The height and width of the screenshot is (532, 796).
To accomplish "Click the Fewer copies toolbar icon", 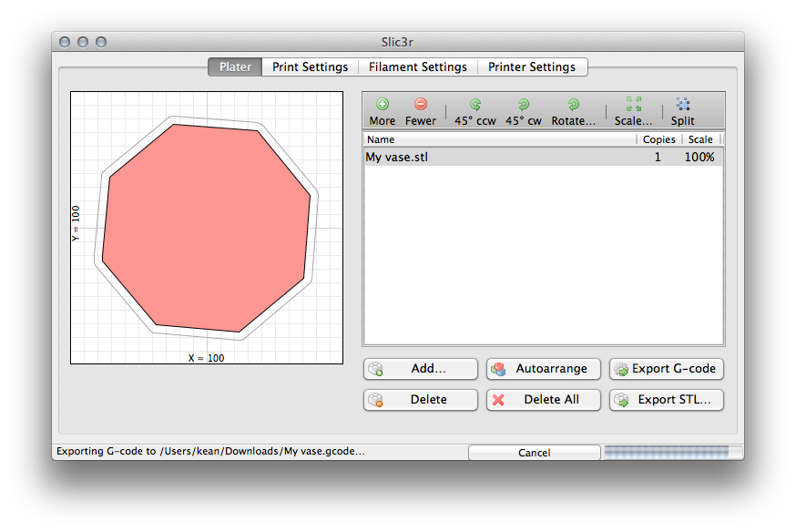I will (x=420, y=111).
